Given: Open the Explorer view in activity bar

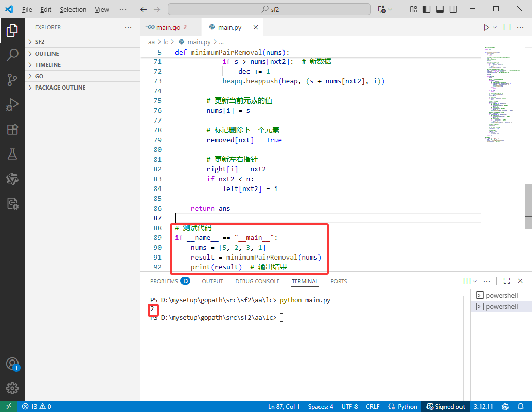Looking at the screenshot, I should (12, 30).
